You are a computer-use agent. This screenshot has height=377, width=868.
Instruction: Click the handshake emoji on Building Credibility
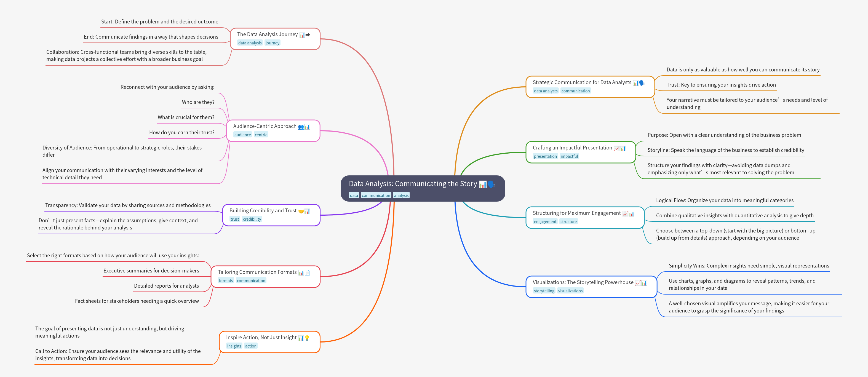pos(301,211)
